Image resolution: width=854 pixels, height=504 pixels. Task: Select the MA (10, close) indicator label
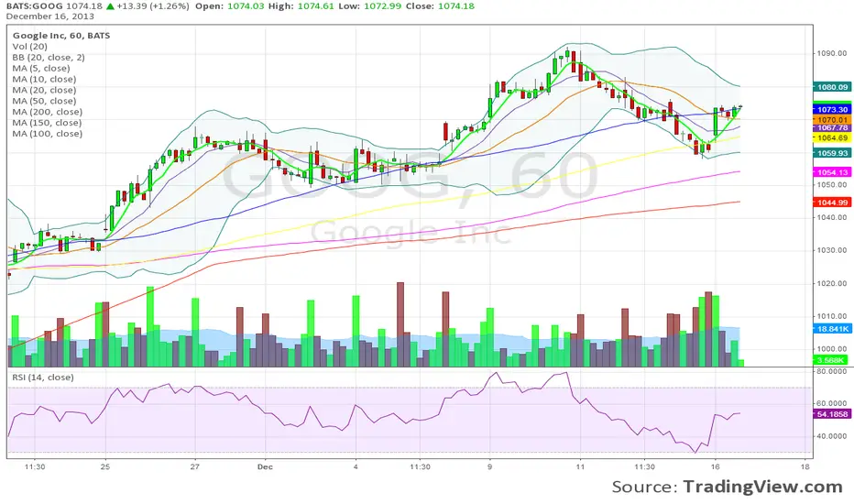coord(44,79)
